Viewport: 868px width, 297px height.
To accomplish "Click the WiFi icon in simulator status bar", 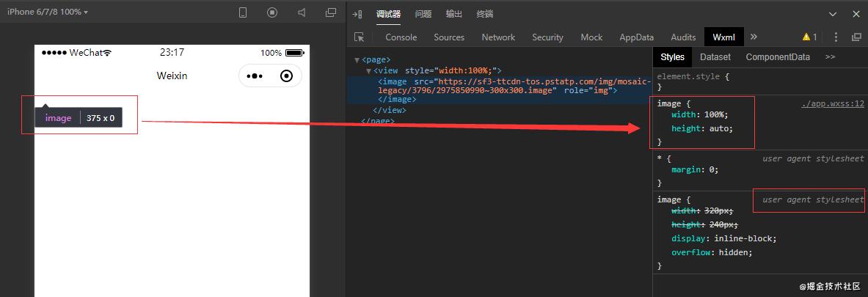I will click(x=107, y=53).
